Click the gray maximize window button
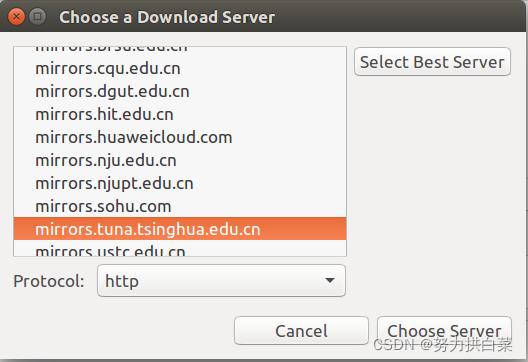The width and height of the screenshot is (528, 362). 37,17
